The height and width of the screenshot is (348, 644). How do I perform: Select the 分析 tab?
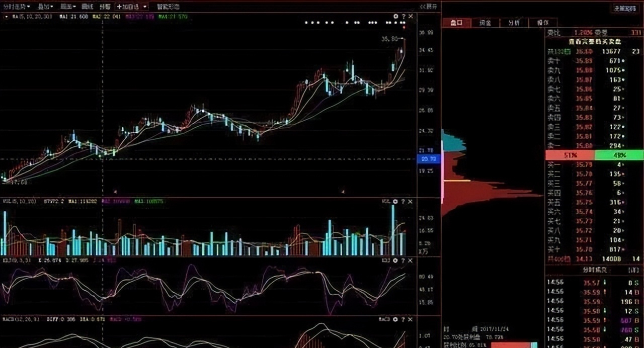click(x=514, y=23)
